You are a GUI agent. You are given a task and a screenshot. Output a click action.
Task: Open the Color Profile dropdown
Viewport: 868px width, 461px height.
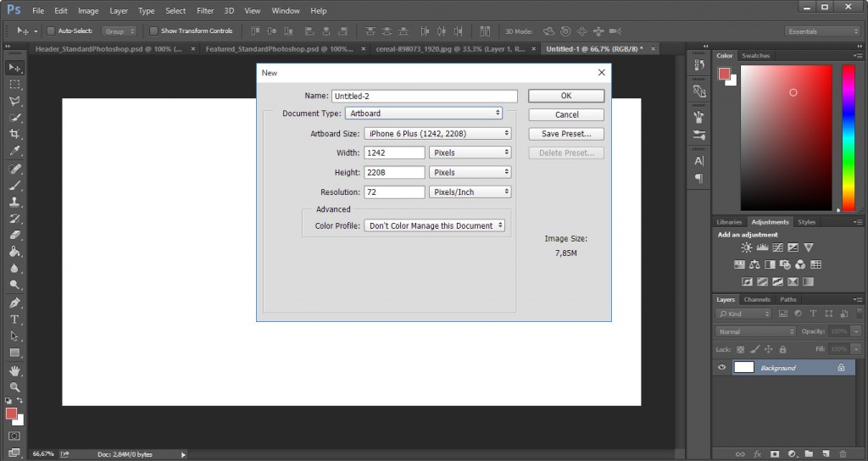[435, 225]
